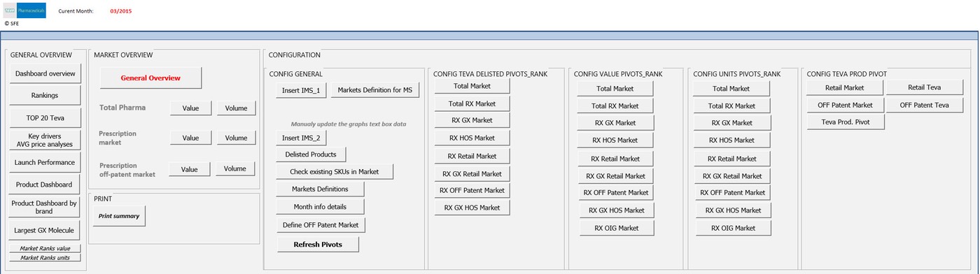Viewport: 980px width, 274px height.
Task: Open RX GX Market in Value pivots
Action: [x=615, y=122]
